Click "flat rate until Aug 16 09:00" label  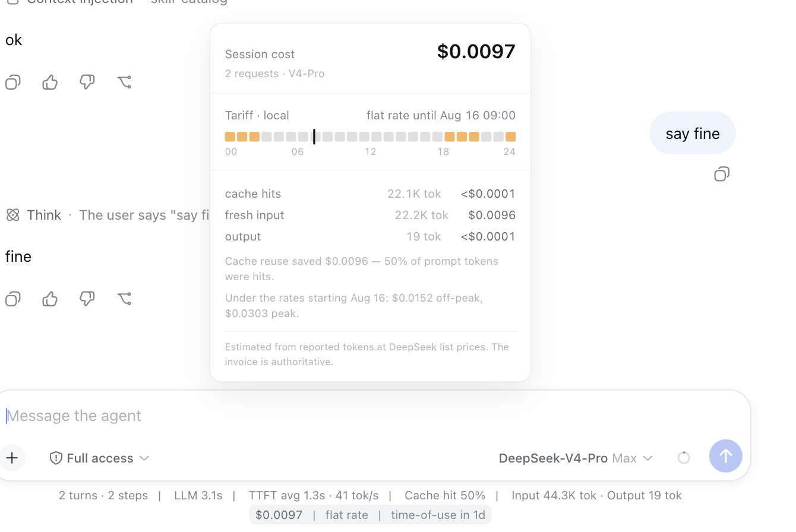pyautogui.click(x=441, y=115)
